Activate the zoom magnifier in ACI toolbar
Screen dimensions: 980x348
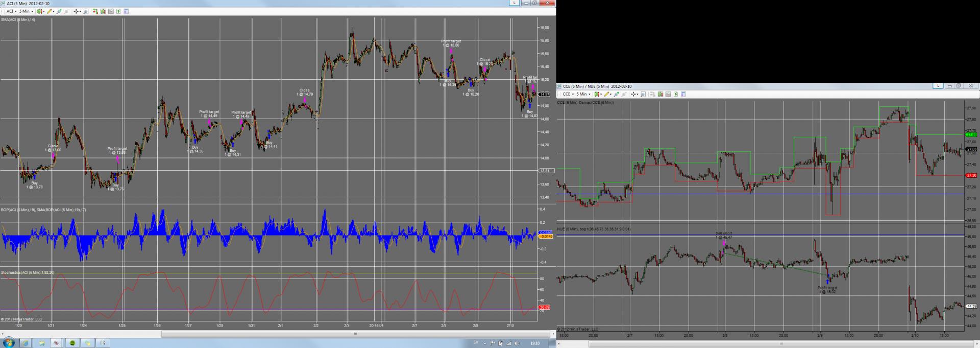point(86,11)
